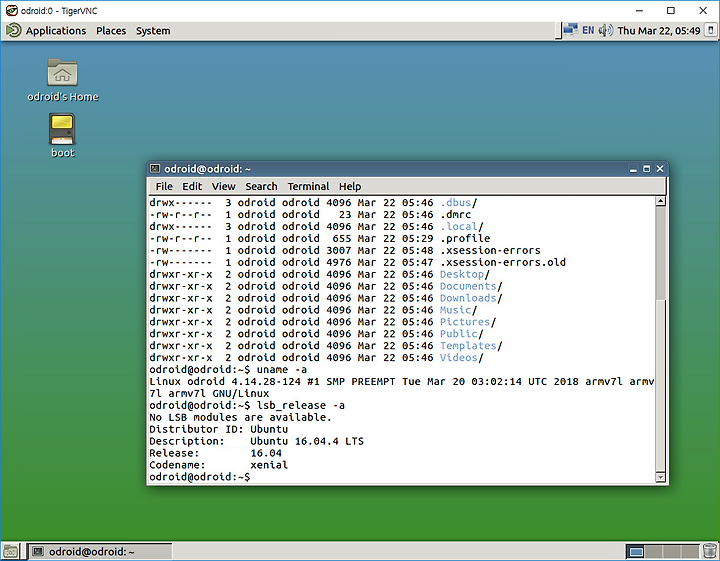Click the Music/ directory entry
This screenshot has height=561, width=720.
pyautogui.click(x=458, y=310)
